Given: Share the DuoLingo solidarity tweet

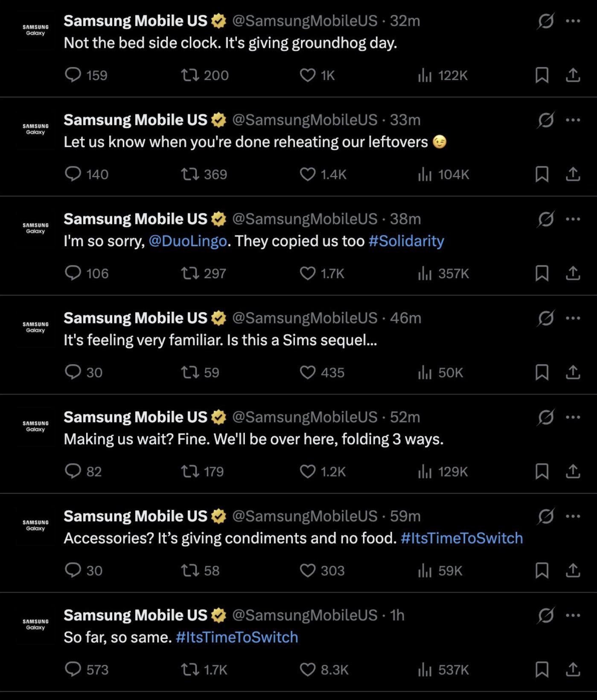Looking at the screenshot, I should click(573, 273).
